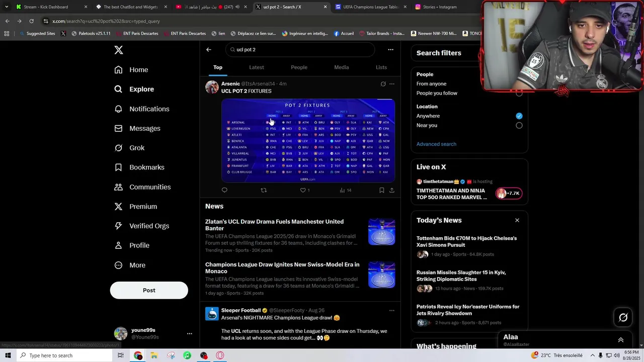Reply to Arsenic's post
The image size is (644, 362).
tap(224, 190)
